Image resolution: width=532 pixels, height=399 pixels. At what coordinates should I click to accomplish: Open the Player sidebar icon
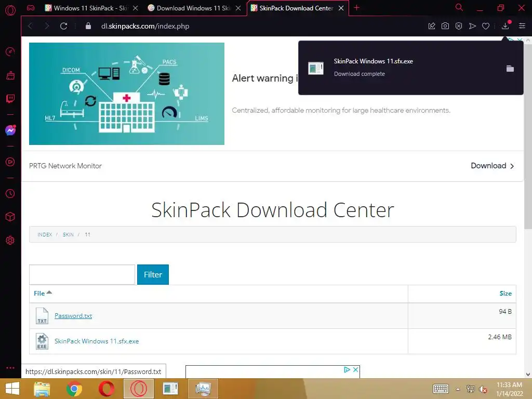coord(10,162)
